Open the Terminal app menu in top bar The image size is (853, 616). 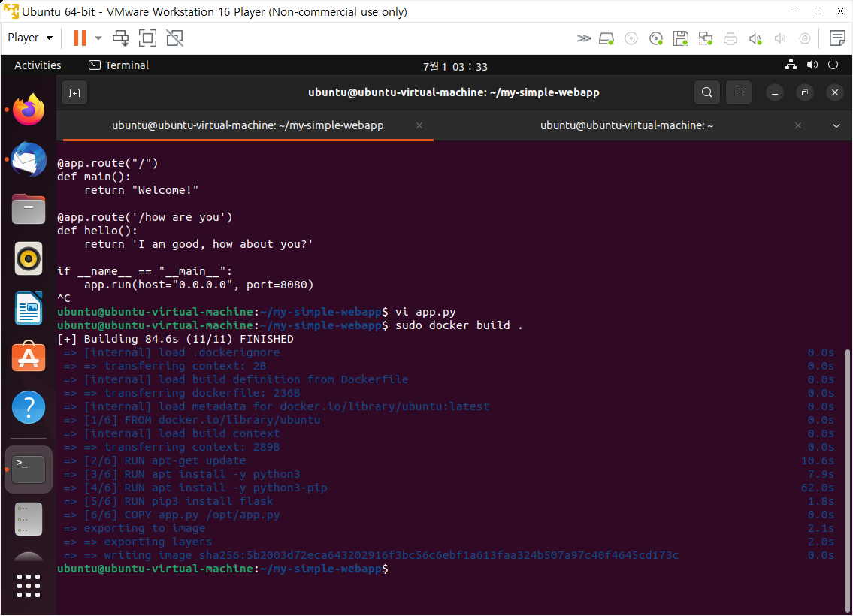click(x=119, y=65)
